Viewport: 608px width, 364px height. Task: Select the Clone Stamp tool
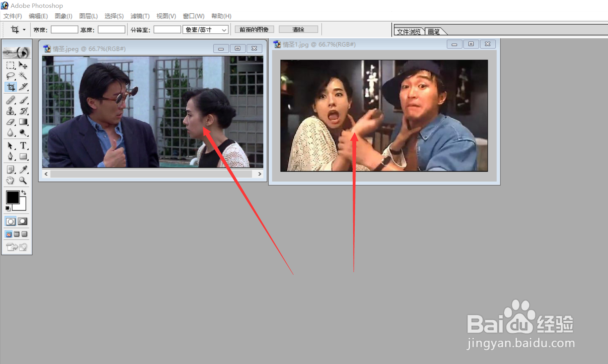click(11, 111)
